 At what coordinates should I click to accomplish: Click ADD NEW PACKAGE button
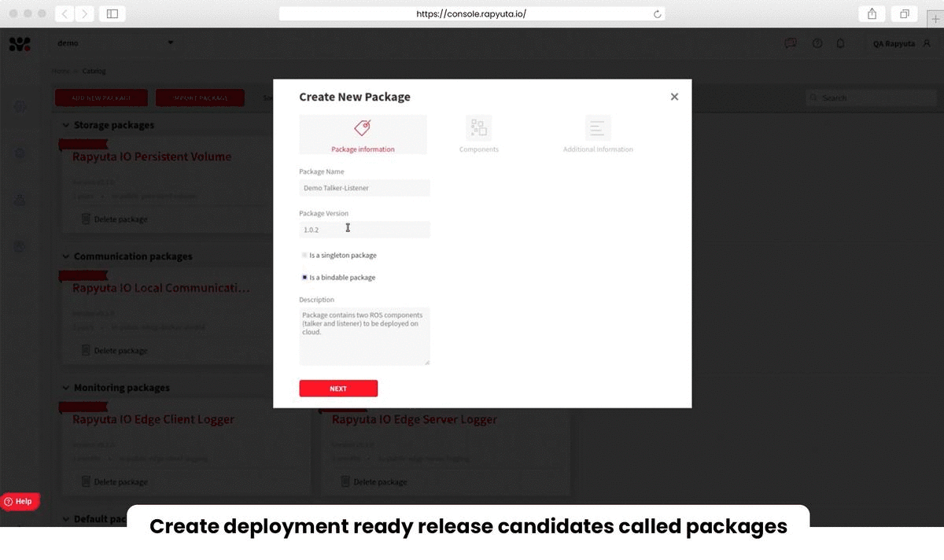pos(101,98)
